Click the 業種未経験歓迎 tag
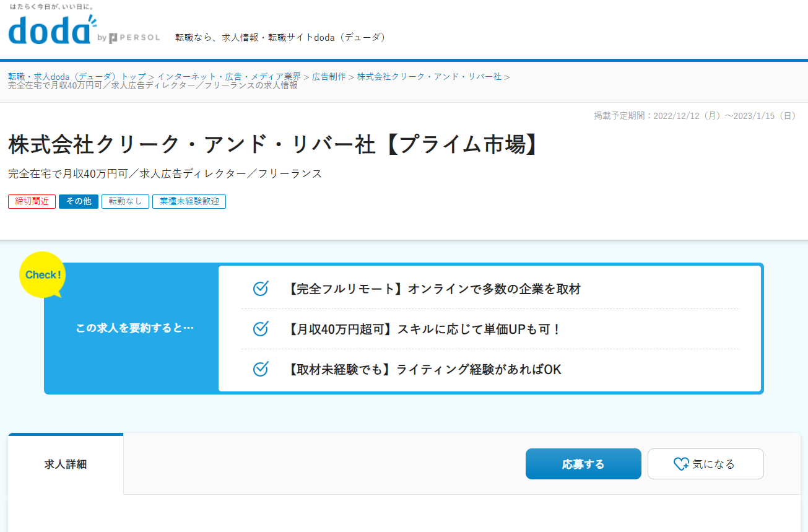808x532 pixels. [189, 201]
